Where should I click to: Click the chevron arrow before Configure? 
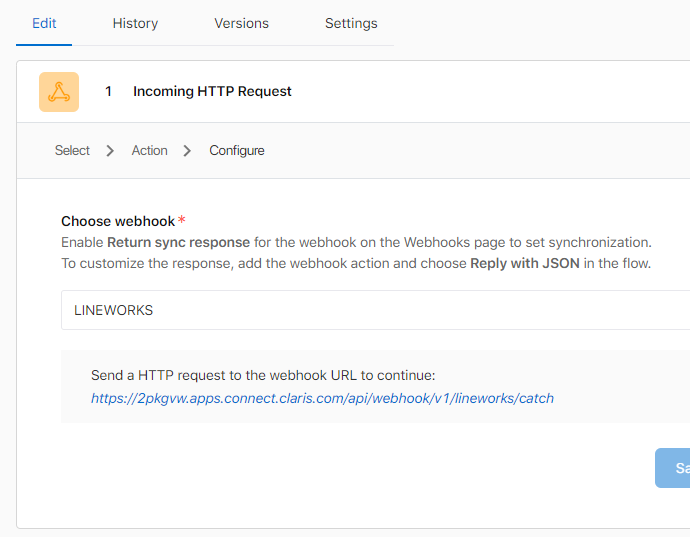coord(188,151)
